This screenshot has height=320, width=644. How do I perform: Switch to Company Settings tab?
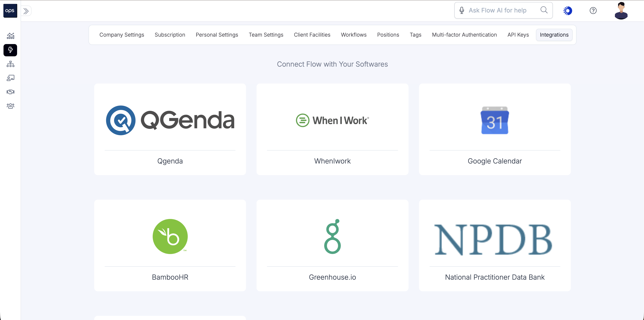[x=122, y=35]
